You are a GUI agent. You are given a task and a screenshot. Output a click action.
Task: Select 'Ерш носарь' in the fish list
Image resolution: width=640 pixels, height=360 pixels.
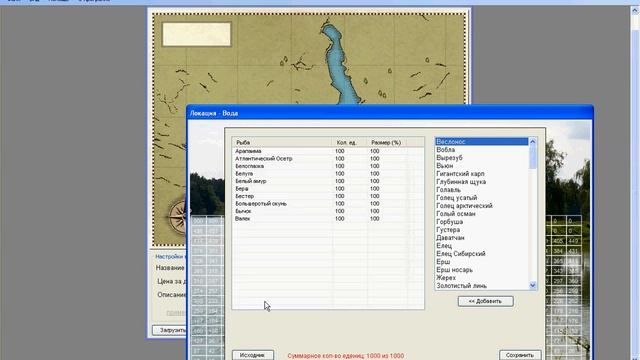tap(482, 270)
